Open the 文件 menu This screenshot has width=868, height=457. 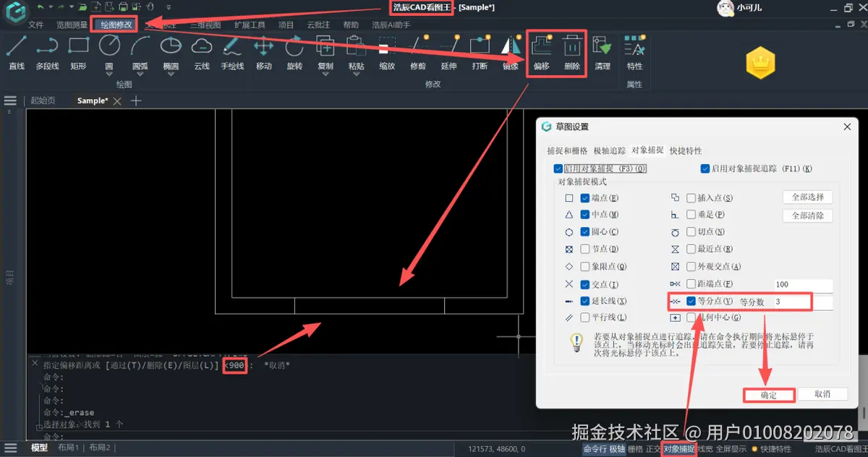click(36, 25)
